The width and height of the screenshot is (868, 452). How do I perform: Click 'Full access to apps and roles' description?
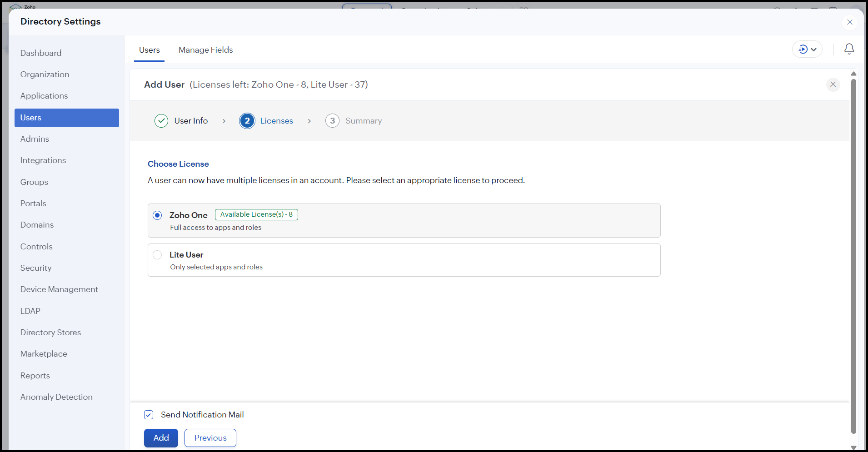click(x=216, y=228)
